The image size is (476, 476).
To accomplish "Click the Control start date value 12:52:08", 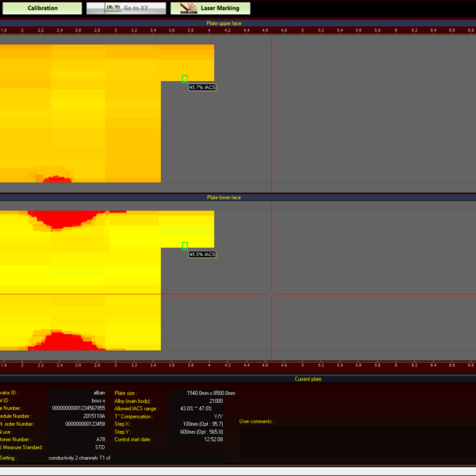I will [197, 440].
